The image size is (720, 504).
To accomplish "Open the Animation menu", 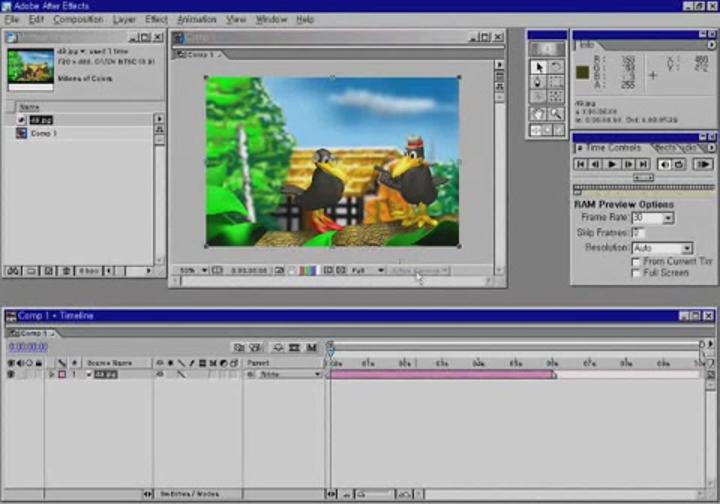I will (197, 19).
